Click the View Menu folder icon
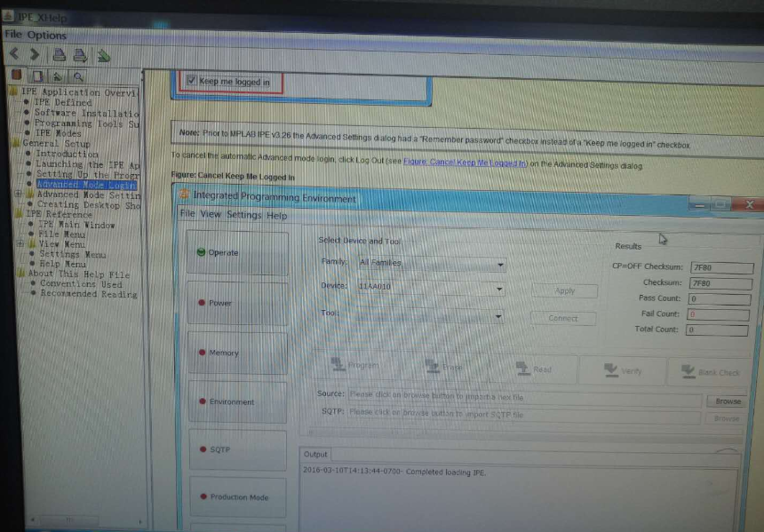The image size is (764, 532). (32, 243)
